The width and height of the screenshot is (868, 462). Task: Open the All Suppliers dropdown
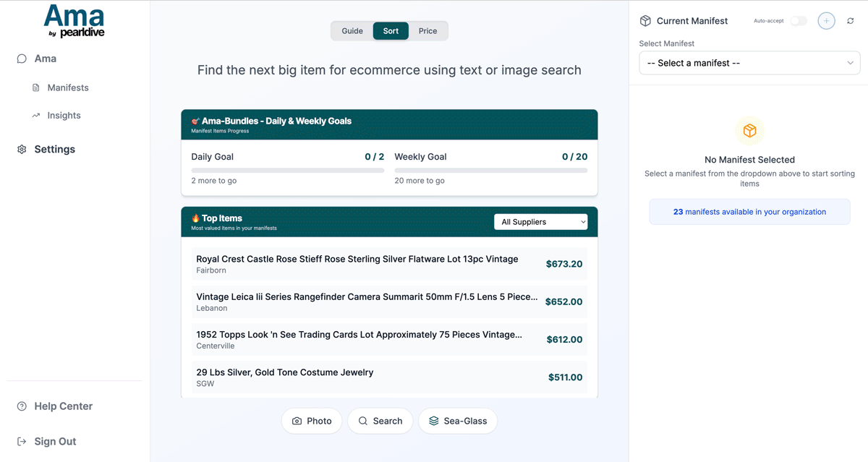(x=541, y=222)
